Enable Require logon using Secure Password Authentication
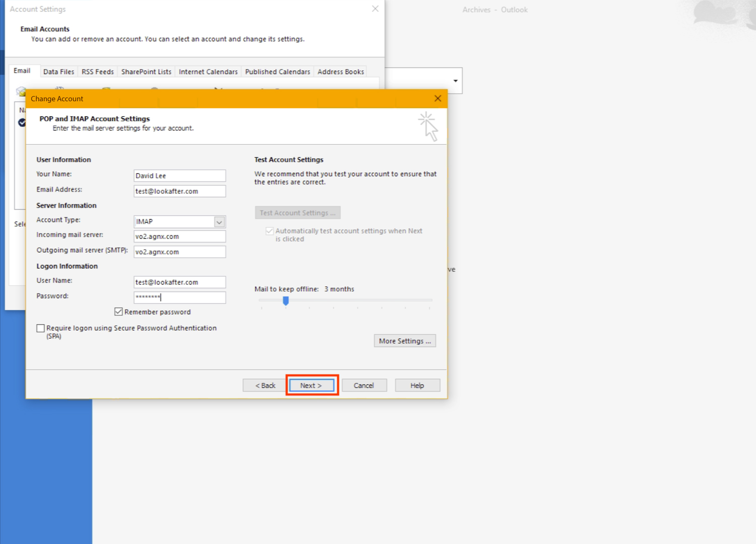Image resolution: width=756 pixels, height=544 pixels. (41, 328)
